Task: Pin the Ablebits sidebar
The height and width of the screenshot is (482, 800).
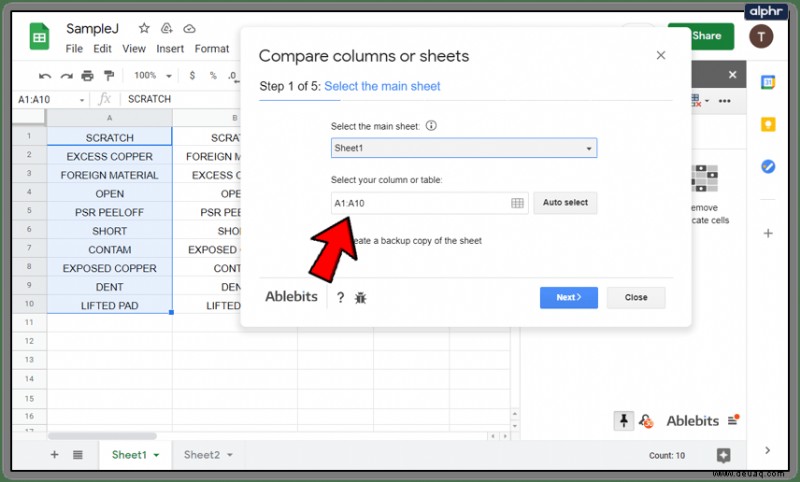Action: coord(623,421)
